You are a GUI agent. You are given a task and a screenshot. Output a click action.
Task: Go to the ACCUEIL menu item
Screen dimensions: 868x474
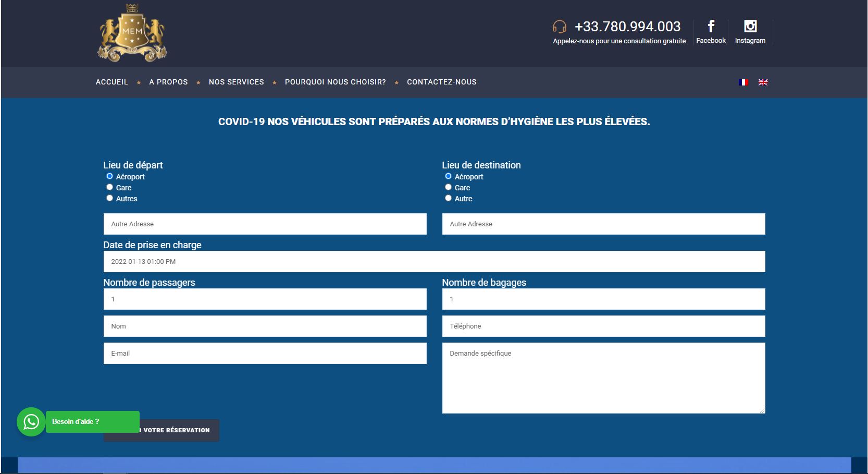[111, 82]
